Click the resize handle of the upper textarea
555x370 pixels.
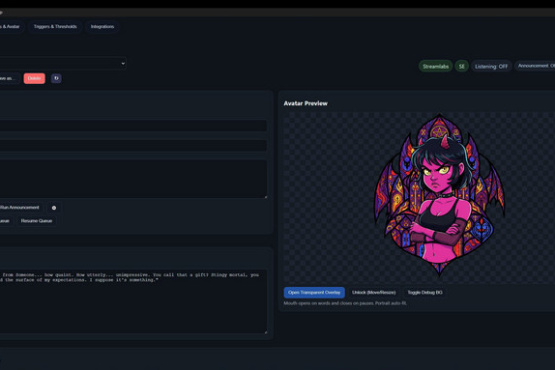[265, 196]
